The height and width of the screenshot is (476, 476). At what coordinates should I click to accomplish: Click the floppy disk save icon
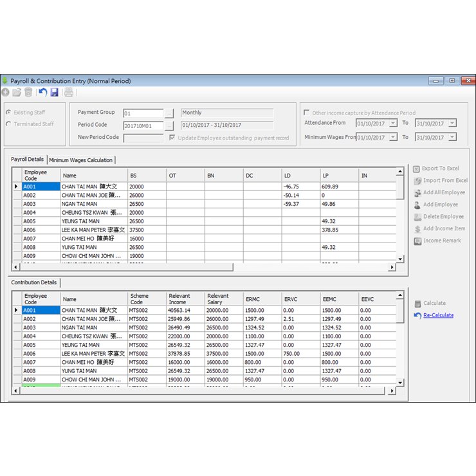(x=54, y=93)
